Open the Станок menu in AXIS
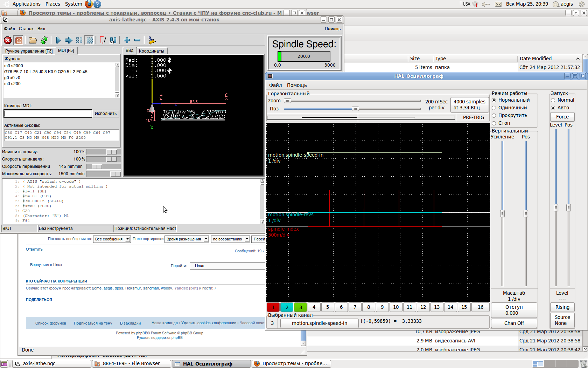 [26, 29]
